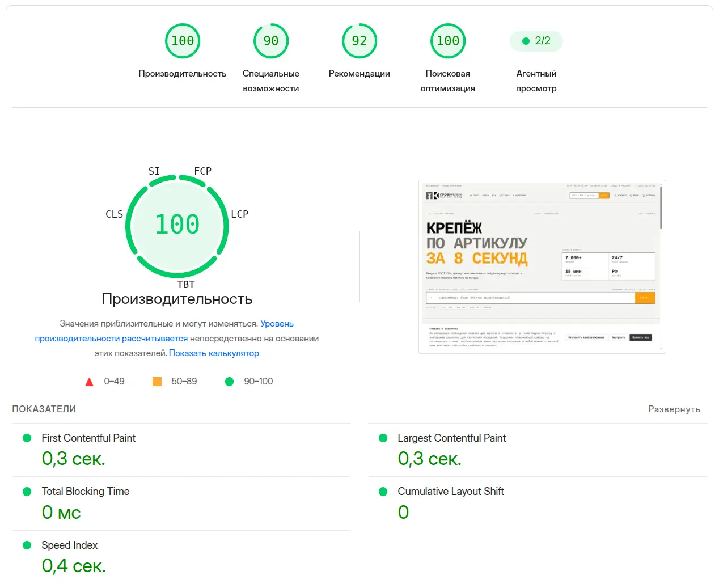Select the Рекомендации category label
This screenshot has width=719, height=588.
[359, 74]
